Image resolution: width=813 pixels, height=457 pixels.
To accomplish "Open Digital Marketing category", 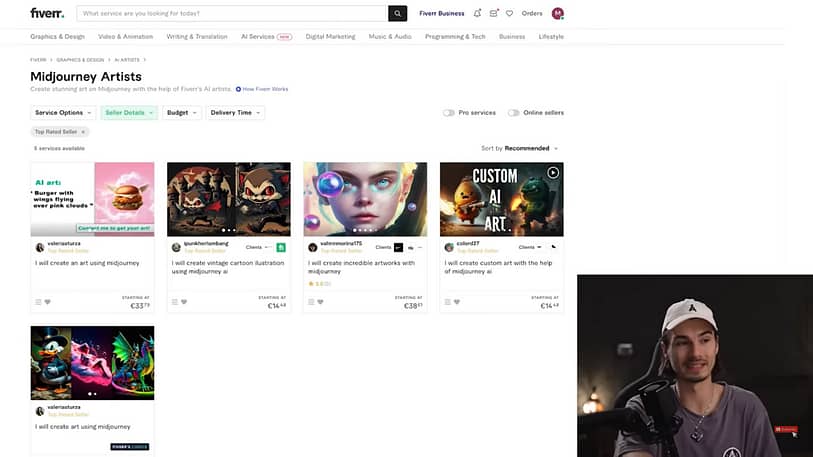I will [330, 37].
